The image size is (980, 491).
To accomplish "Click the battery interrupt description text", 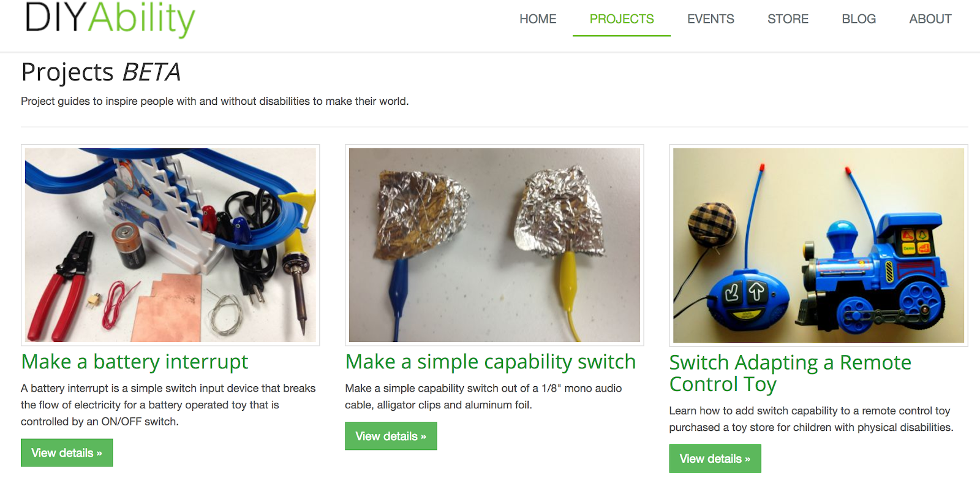I will [x=168, y=405].
